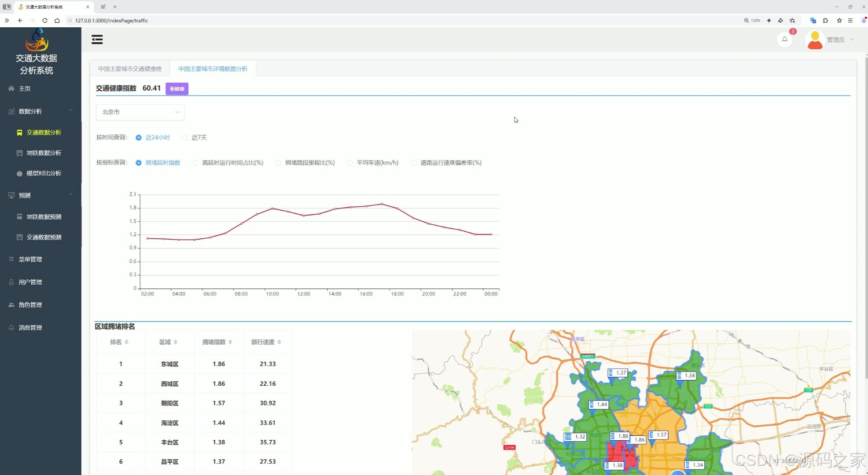Click the browser reload icon
Viewport: 868px width, 475px height.
44,20
